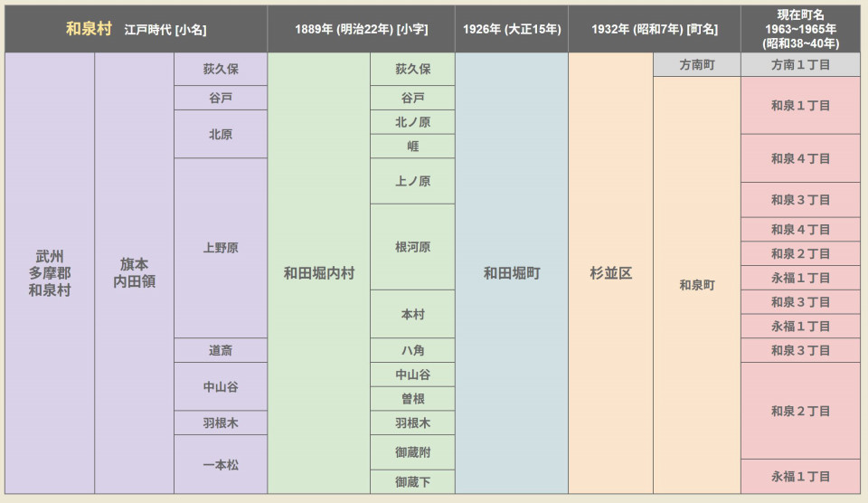Click the 方南1丁目 cell
868x503 pixels.
click(x=800, y=65)
